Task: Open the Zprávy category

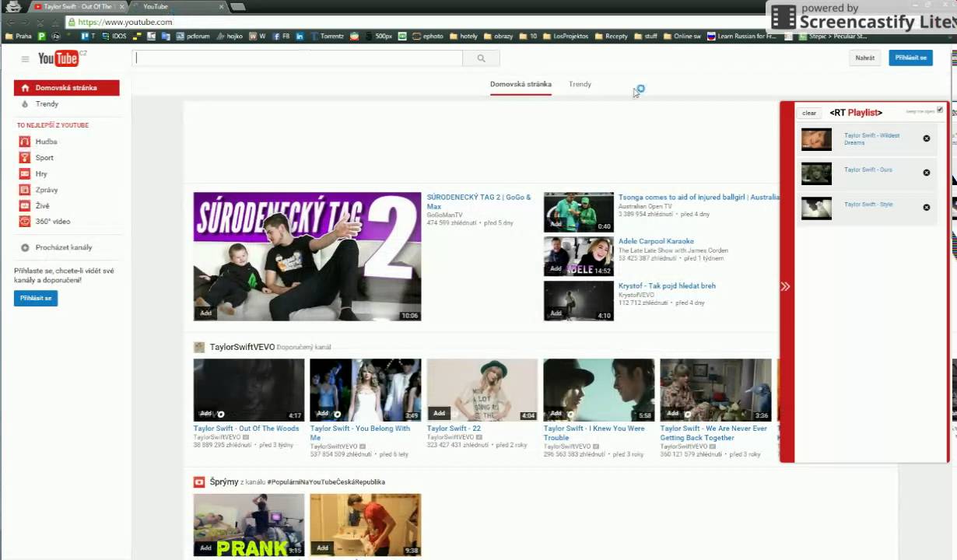Action: pyautogui.click(x=47, y=190)
